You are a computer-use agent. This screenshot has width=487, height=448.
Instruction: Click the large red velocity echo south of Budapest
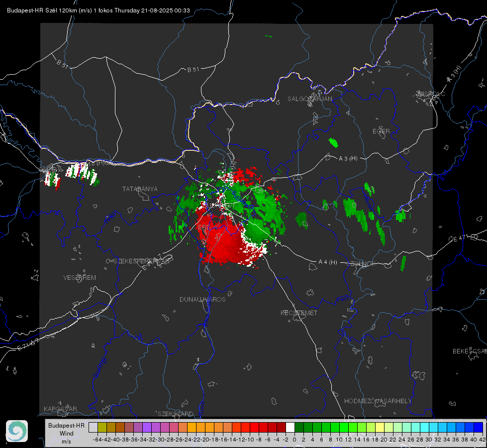click(227, 242)
